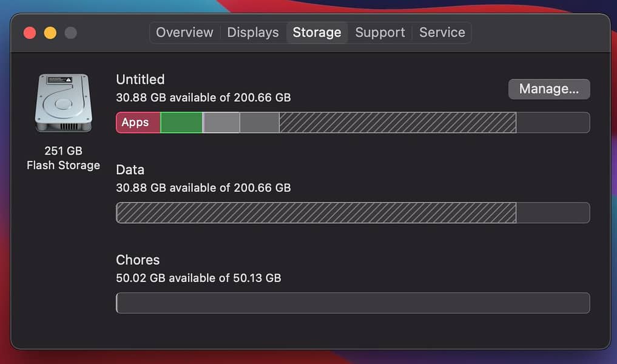The height and width of the screenshot is (364, 617).
Task: Click the 251 GB Flash Storage label
Action: tap(63, 158)
